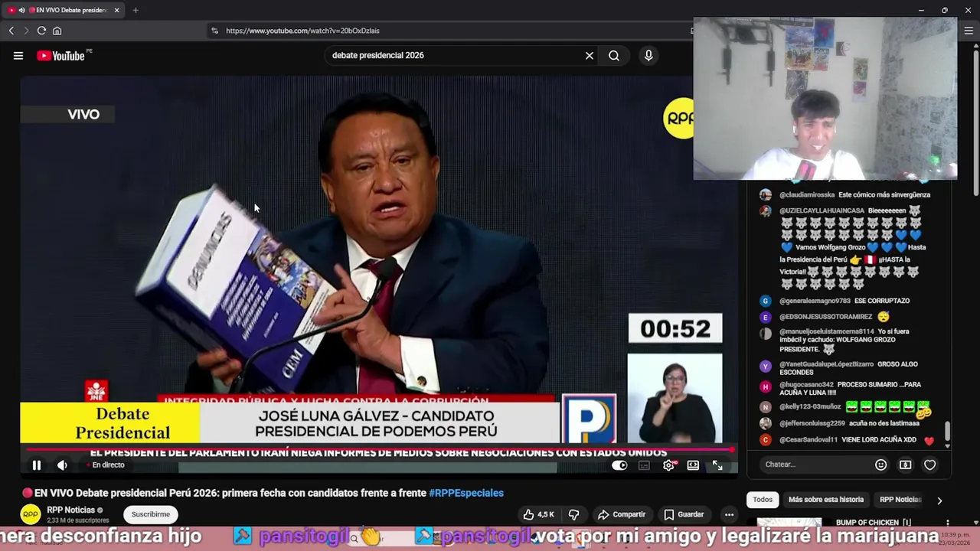The width and height of the screenshot is (980, 551).
Task: Open the browser main menu at top right
Action: 969,31
